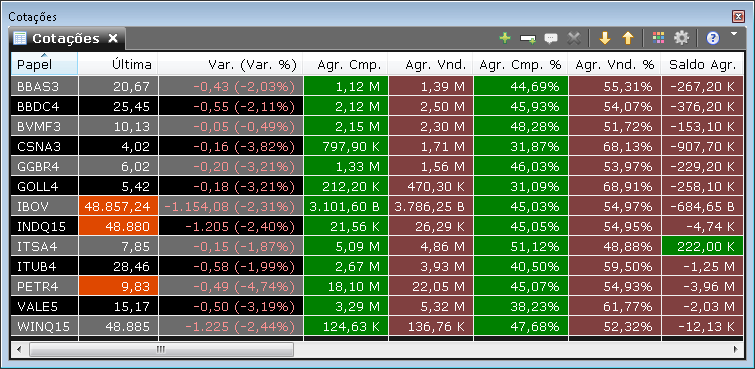Click CSNA3 Saldo Agr. value -907,70 K

[x=703, y=146]
